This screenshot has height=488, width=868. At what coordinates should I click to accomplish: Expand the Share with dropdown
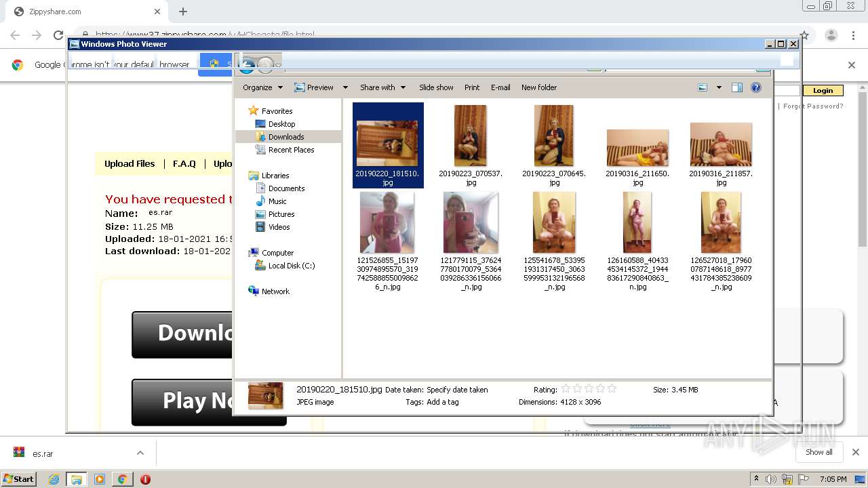point(383,87)
